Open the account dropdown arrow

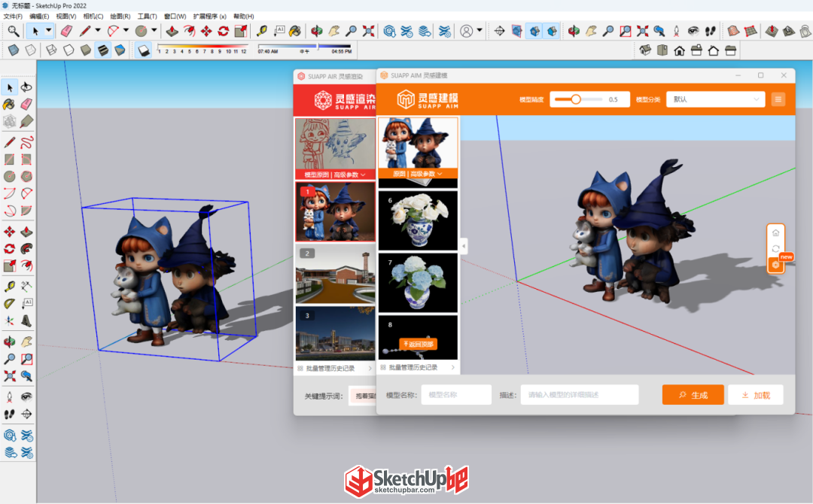(x=480, y=31)
